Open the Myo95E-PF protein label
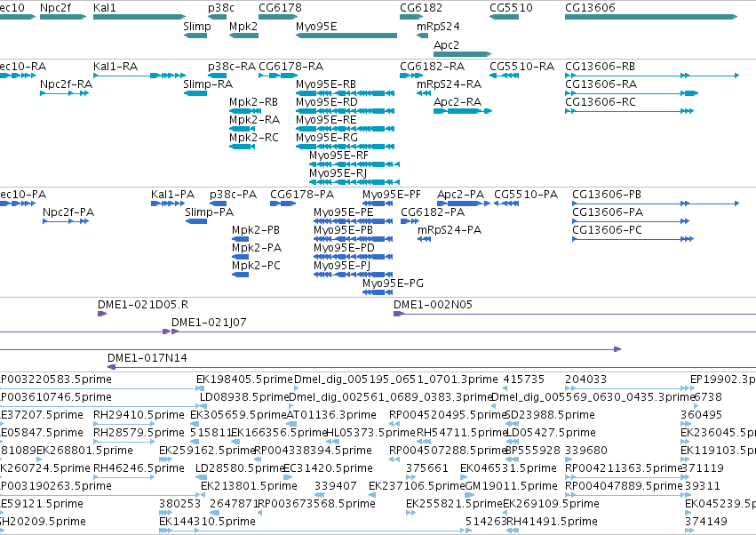The width and height of the screenshot is (756, 535). pos(392,195)
